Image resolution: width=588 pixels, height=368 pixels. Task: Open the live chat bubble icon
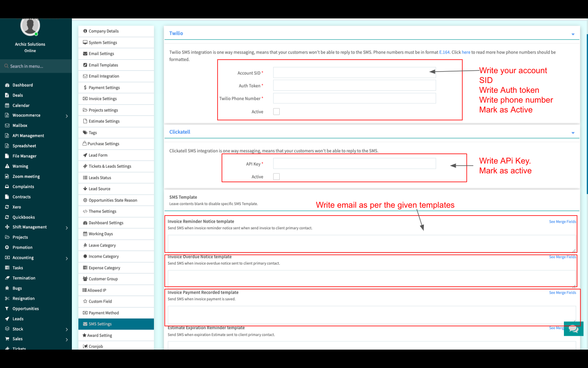click(573, 329)
